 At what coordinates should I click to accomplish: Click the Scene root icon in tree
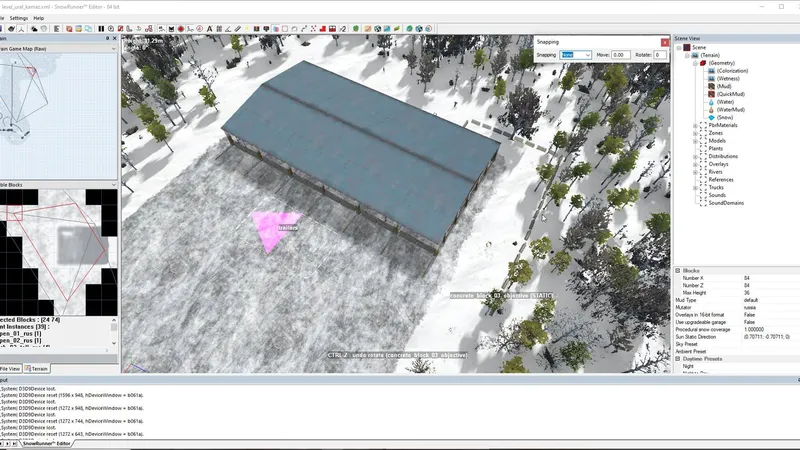click(687, 47)
